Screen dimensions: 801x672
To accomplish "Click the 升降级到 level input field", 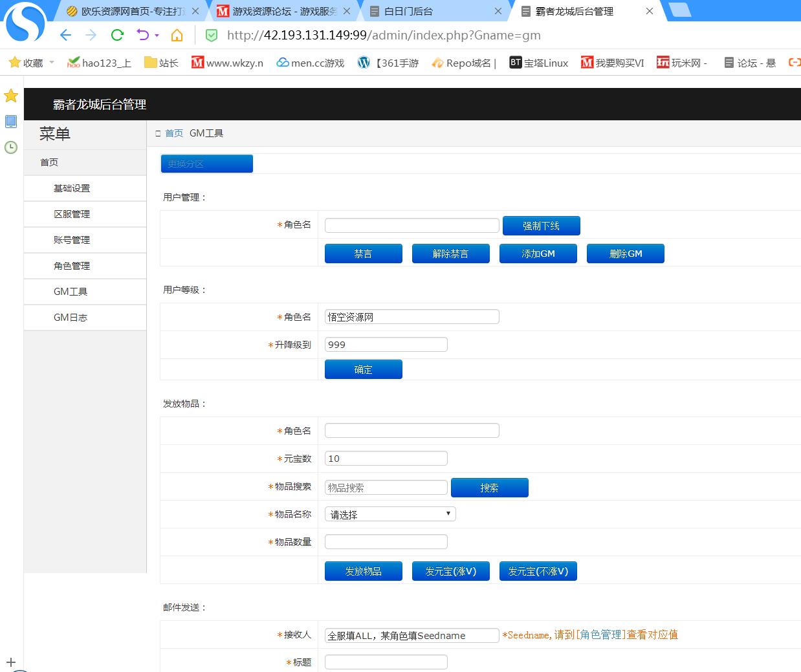I will 386,344.
